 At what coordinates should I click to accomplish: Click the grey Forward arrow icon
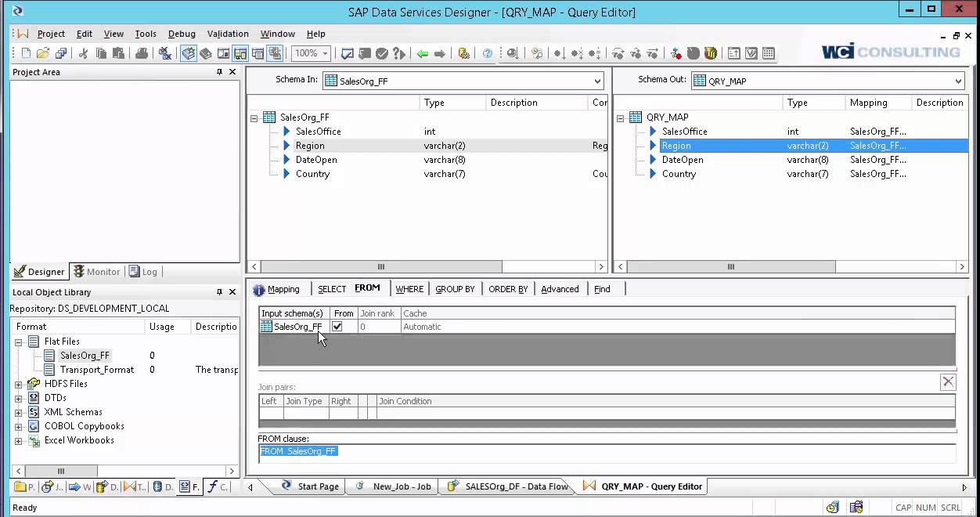point(440,53)
